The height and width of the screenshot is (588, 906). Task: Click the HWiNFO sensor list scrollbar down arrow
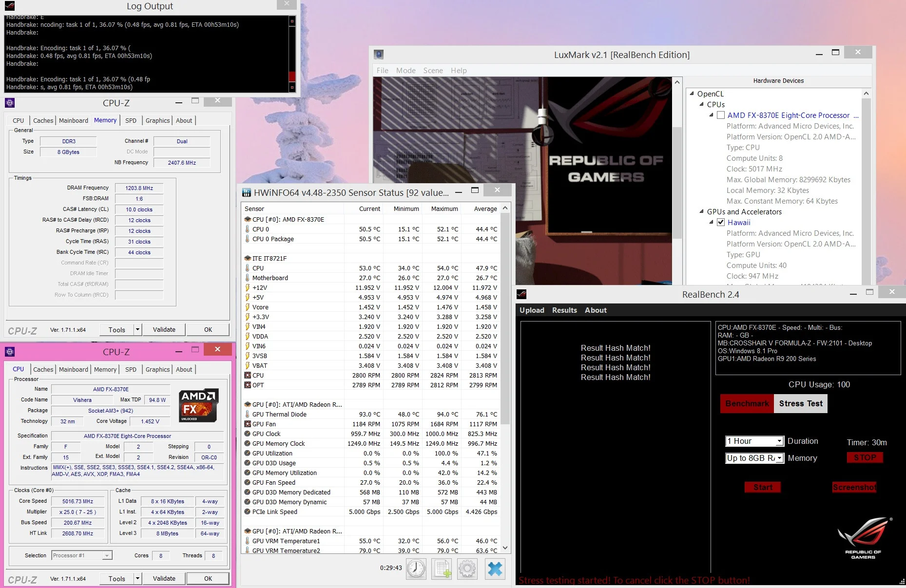[x=505, y=548]
